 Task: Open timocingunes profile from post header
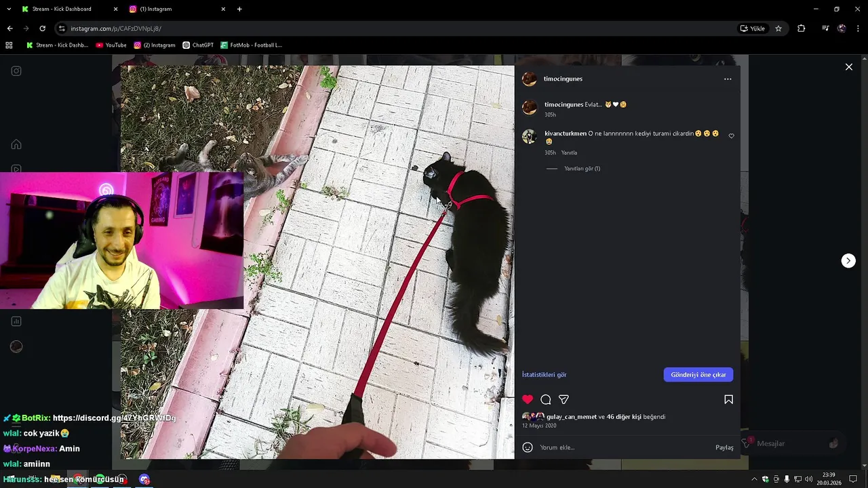point(563,79)
